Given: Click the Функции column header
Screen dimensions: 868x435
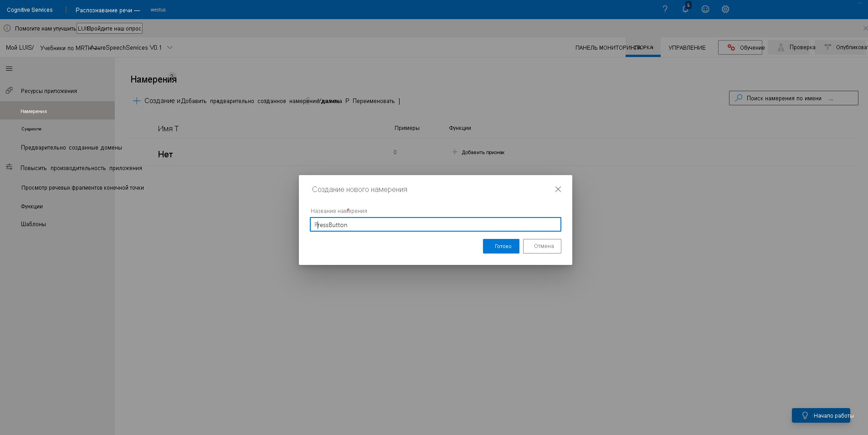Looking at the screenshot, I should pos(460,128).
